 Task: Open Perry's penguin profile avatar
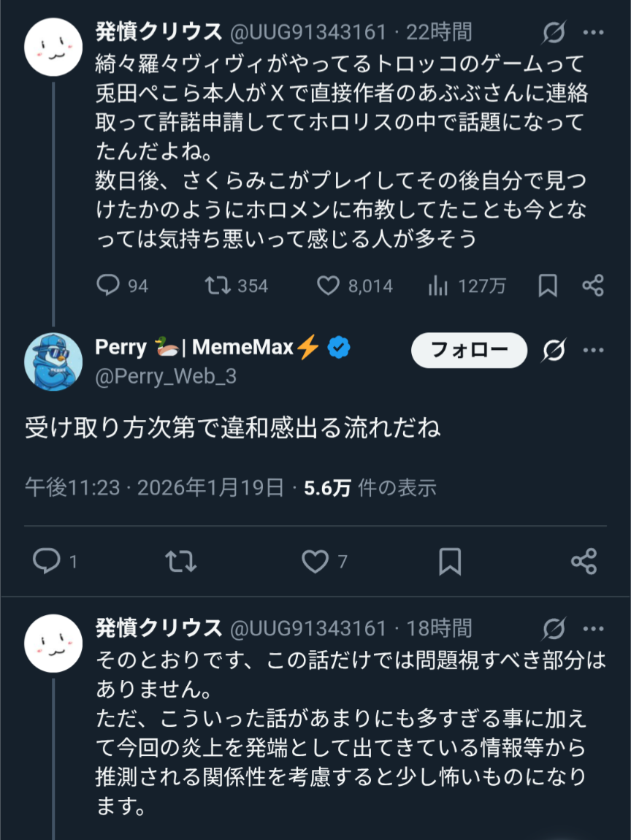tap(53, 362)
